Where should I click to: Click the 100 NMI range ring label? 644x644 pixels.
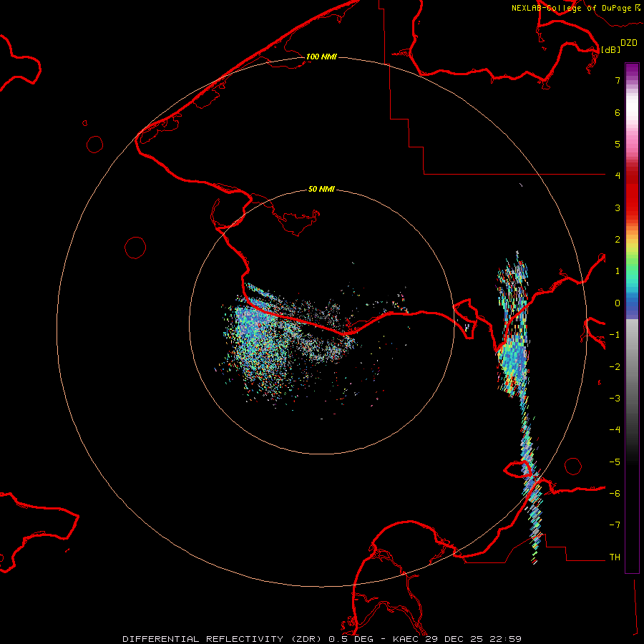[x=321, y=57]
